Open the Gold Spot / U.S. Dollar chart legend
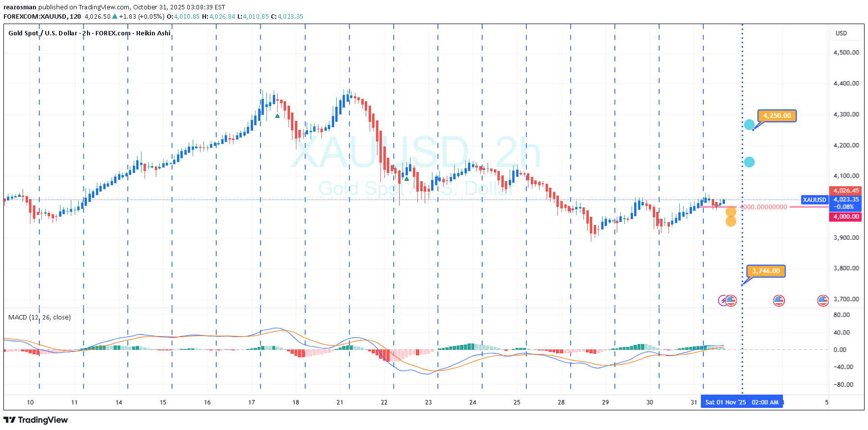This screenshot has height=430, width=868. tap(89, 33)
